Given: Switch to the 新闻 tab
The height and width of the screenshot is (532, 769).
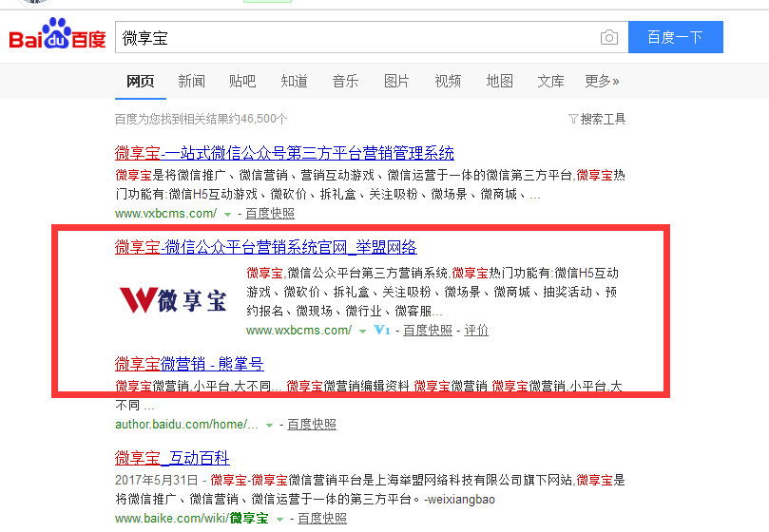Looking at the screenshot, I should 191,81.
